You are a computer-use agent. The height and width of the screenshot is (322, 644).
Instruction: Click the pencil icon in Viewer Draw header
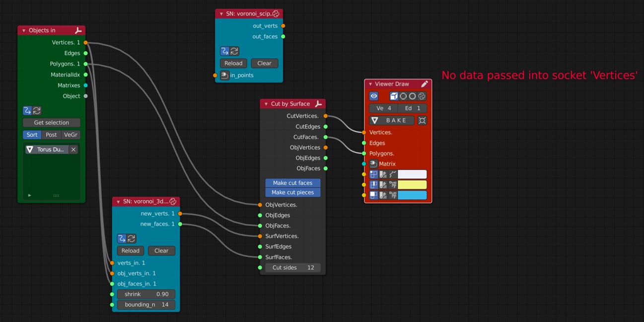(425, 84)
